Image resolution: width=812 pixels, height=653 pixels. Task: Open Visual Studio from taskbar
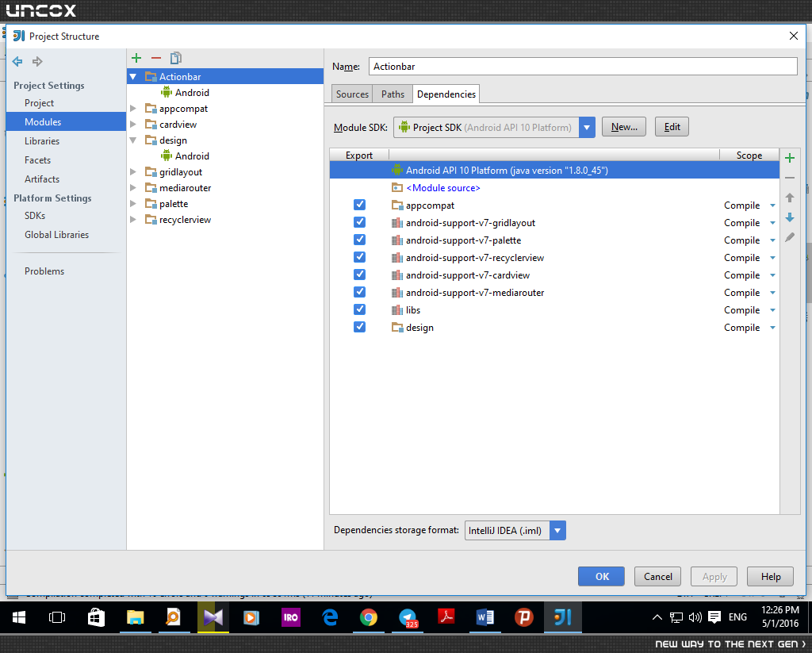point(213,617)
